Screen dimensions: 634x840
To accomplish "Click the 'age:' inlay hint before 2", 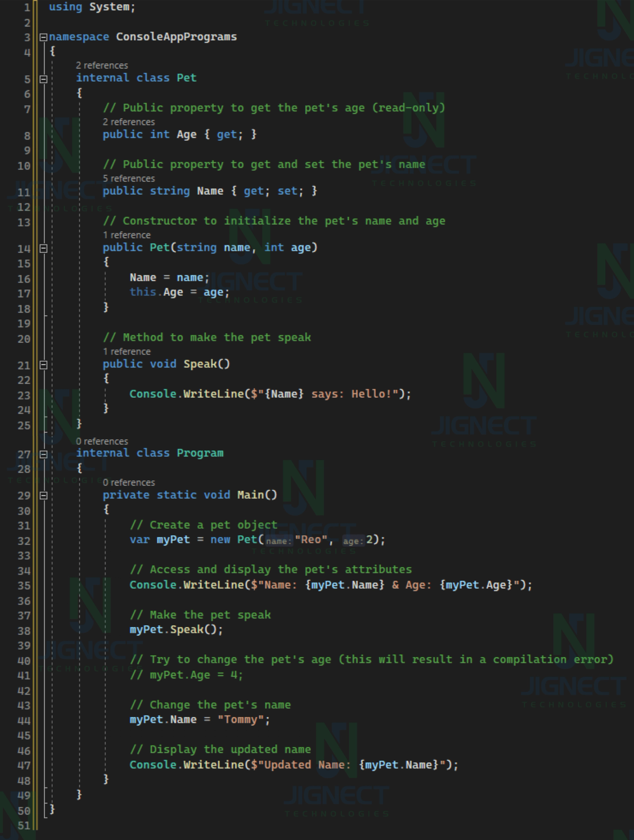I will pyautogui.click(x=354, y=541).
